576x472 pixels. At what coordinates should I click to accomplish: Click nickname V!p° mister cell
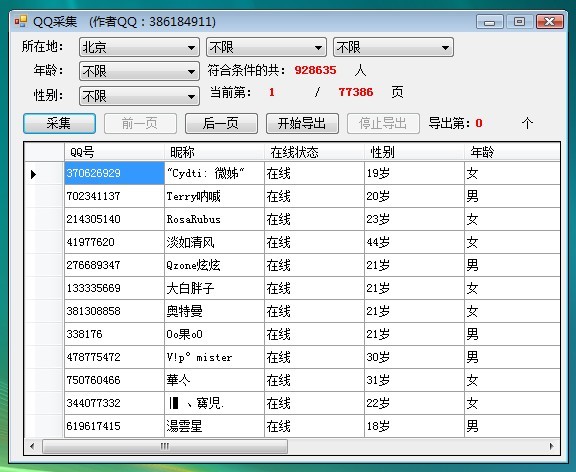[215, 357]
